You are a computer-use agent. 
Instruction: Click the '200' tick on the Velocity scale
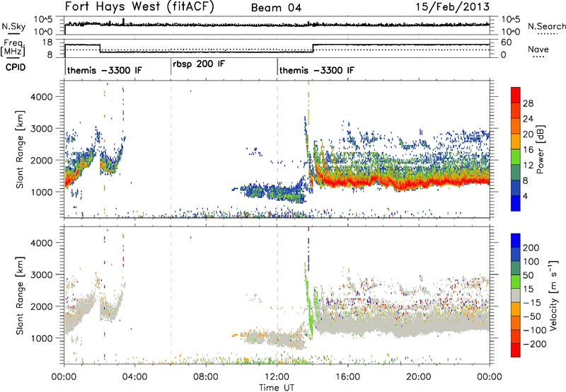click(x=531, y=248)
